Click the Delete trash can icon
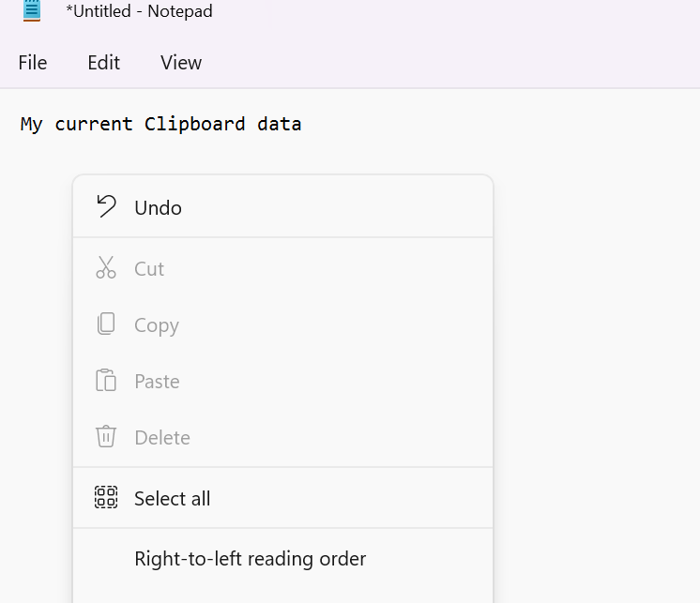This screenshot has height=603, width=700. coord(106,437)
